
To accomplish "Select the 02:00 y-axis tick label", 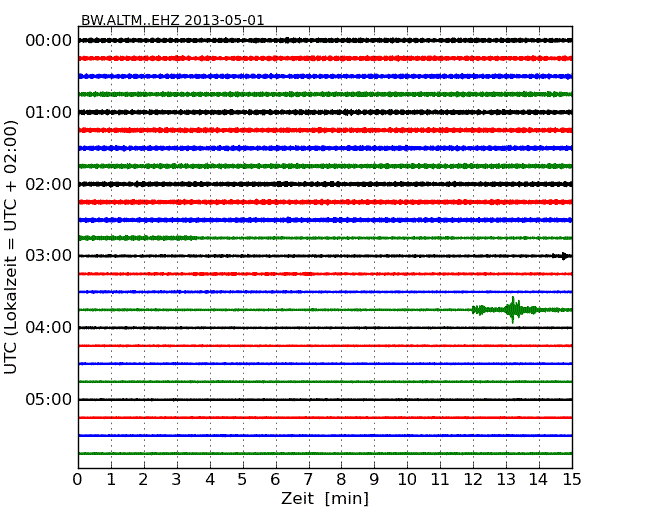I will click(x=49, y=184).
